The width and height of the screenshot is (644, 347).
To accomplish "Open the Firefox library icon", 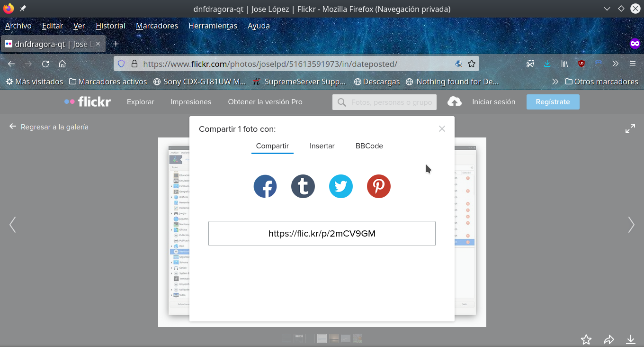I will point(564,64).
